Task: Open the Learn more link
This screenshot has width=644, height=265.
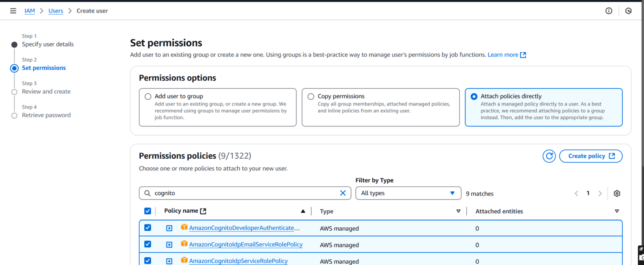Action: click(503, 54)
